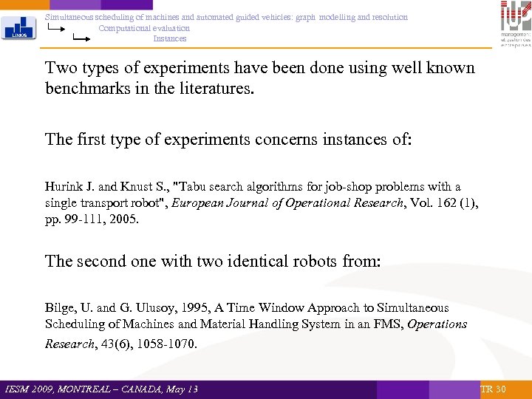This screenshot has width=532, height=399.
Task: Click the IESM 2009 Montreal footer text
Action: click(x=101, y=389)
